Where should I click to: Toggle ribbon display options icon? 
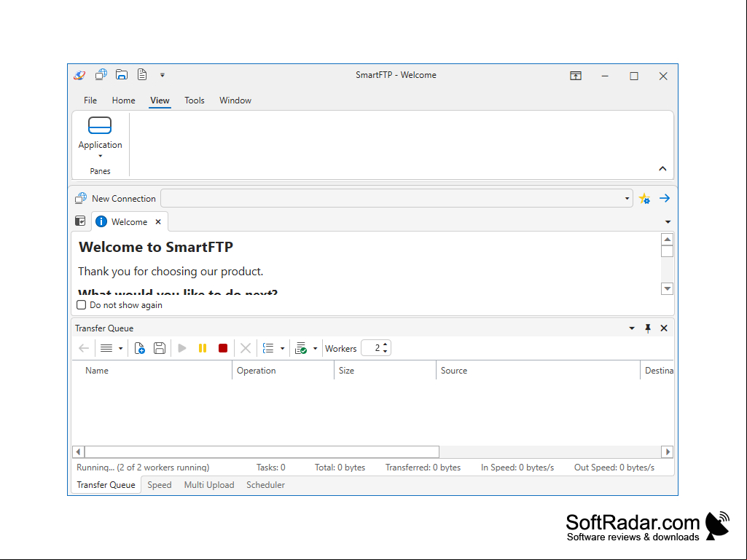576,76
